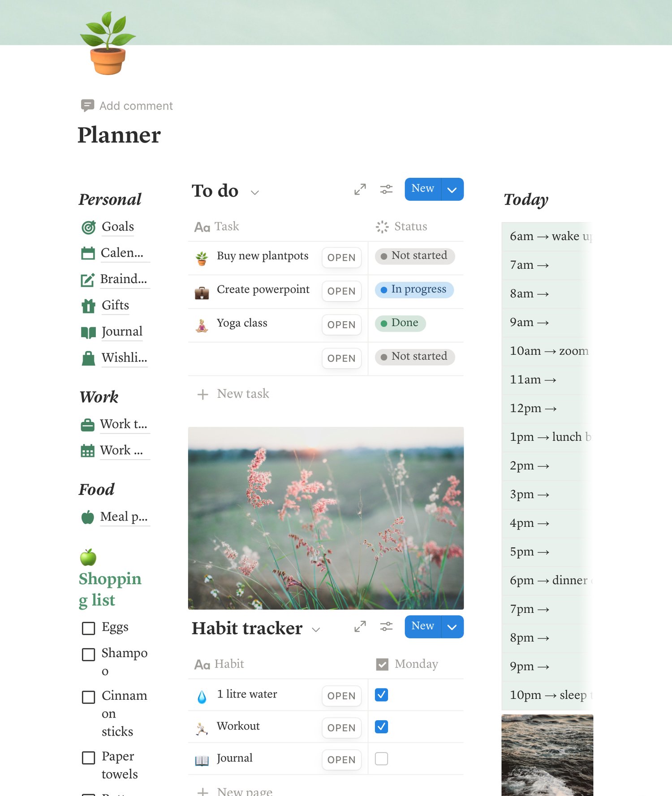This screenshot has height=796, width=672.
Task: Click the potted plant page icon
Action: click(x=108, y=43)
